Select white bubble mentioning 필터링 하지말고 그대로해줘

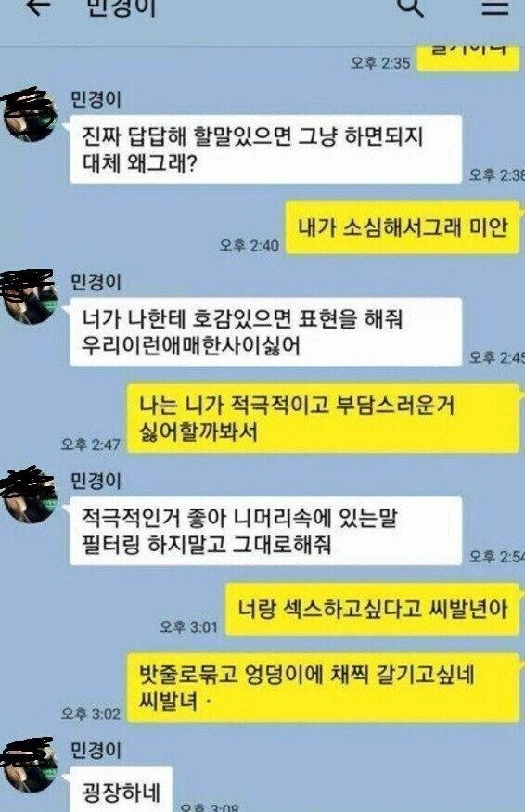tap(265, 530)
